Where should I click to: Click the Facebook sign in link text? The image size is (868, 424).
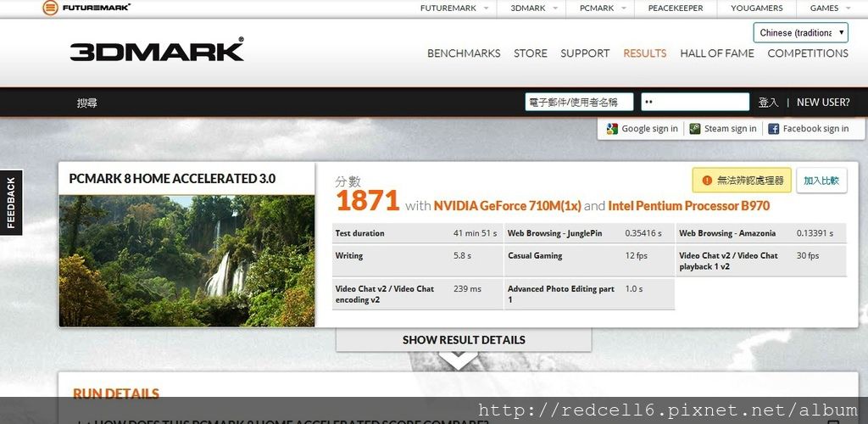[815, 129]
